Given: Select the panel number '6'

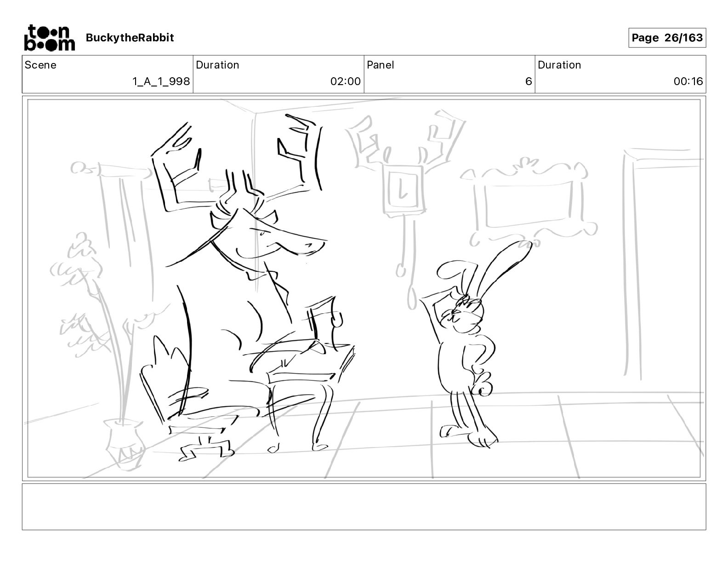Looking at the screenshot, I should (529, 81).
